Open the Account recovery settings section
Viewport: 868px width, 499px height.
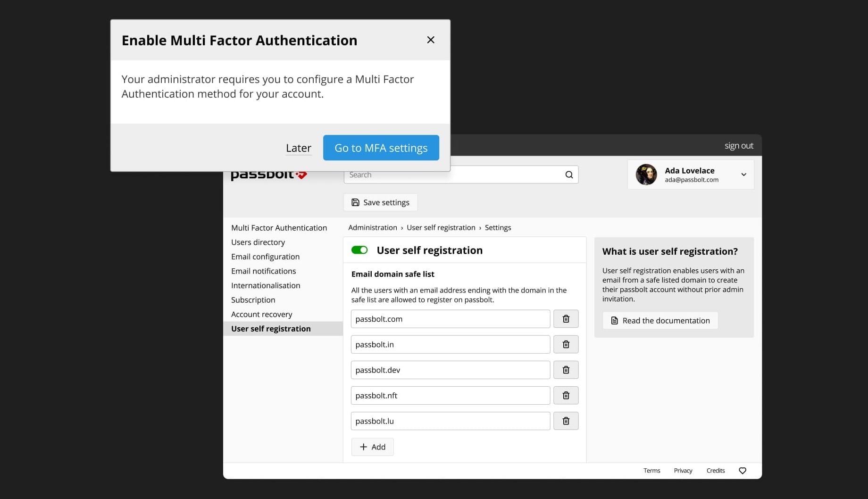click(x=261, y=314)
